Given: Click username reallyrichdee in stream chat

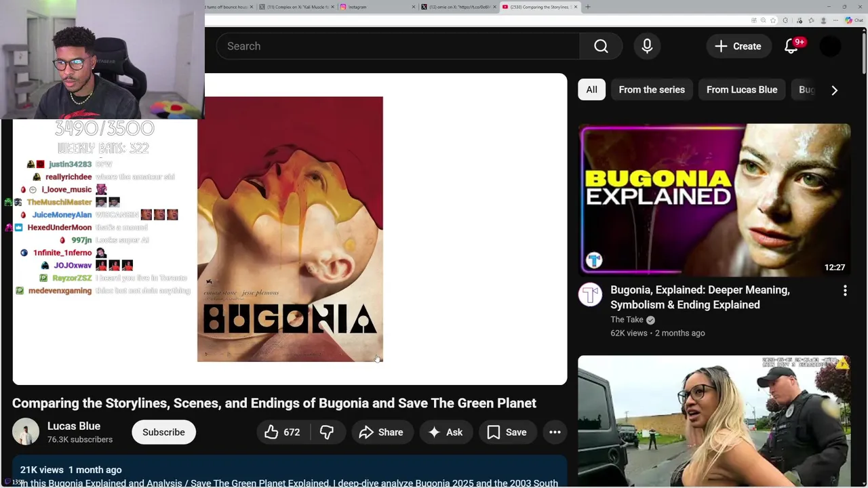Looking at the screenshot, I should (68, 177).
